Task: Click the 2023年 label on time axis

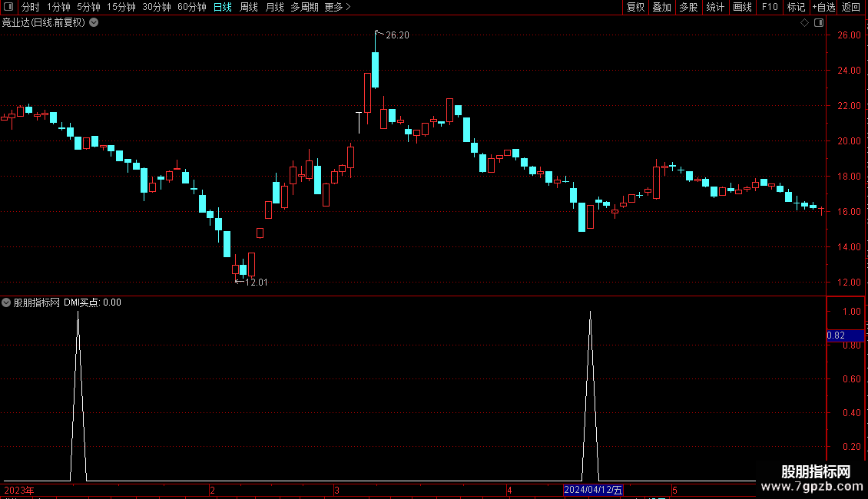Action: point(19,491)
